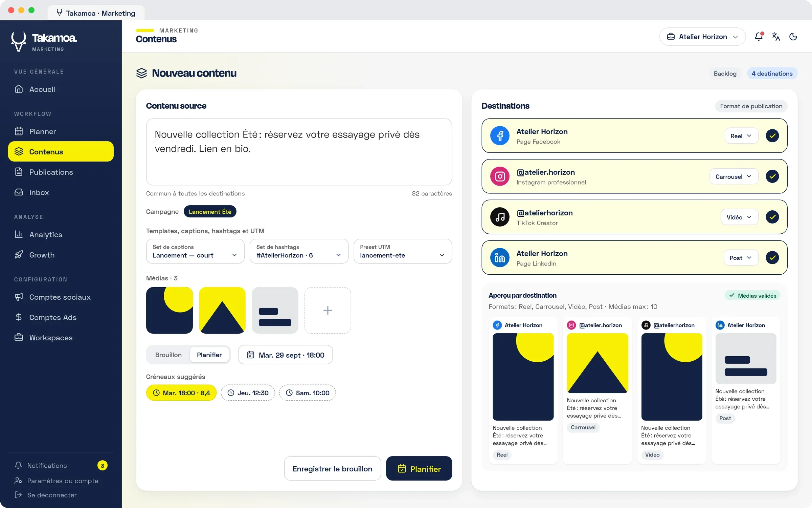
Task: Click the dark Planifier submit button
Action: pyautogui.click(x=419, y=468)
